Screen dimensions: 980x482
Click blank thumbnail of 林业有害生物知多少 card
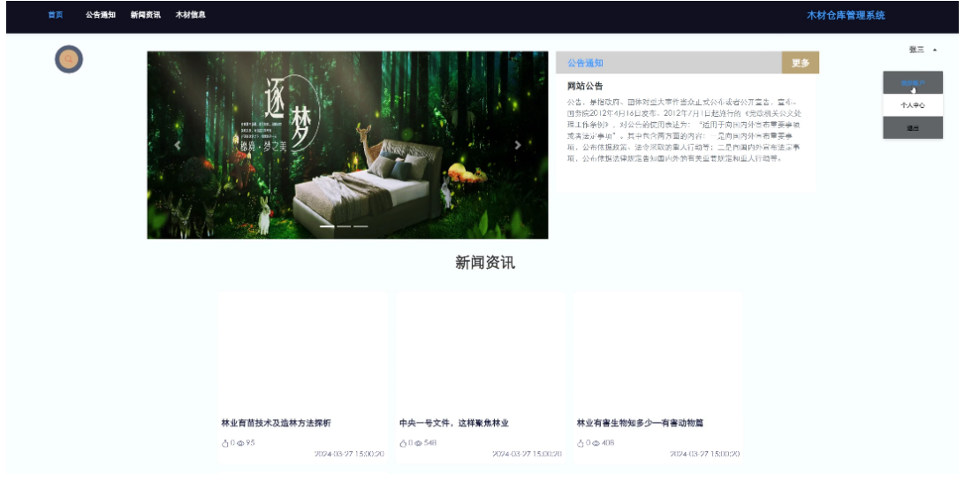point(658,351)
